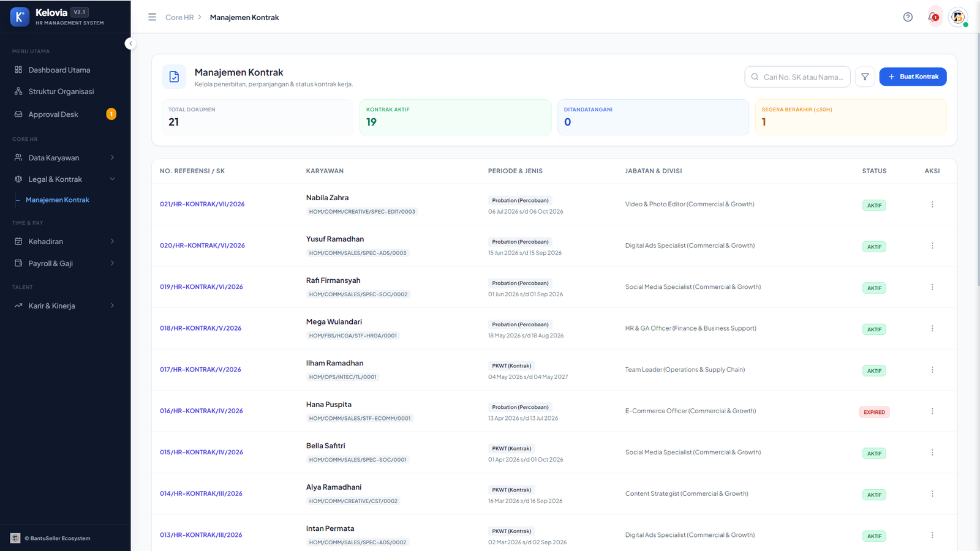Click the Core HR breadcrumb
This screenshot has width=980, height=551.
(x=179, y=17)
